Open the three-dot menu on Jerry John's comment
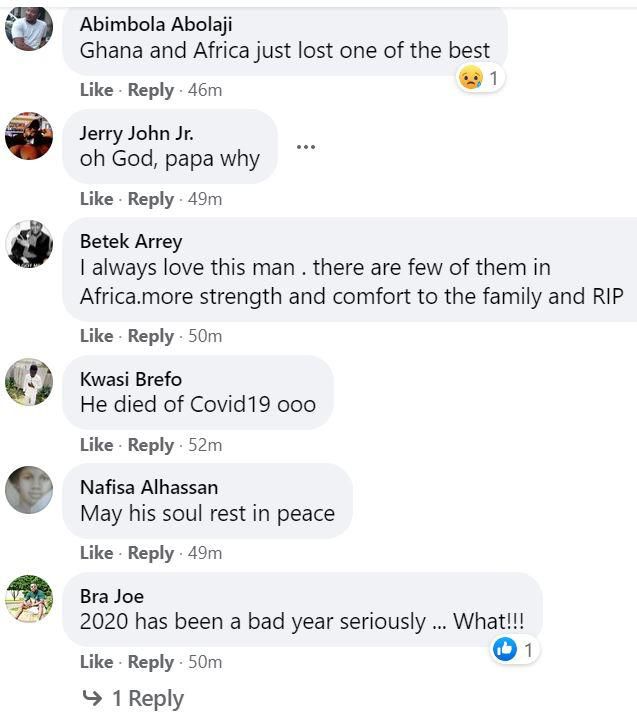 pyautogui.click(x=306, y=146)
